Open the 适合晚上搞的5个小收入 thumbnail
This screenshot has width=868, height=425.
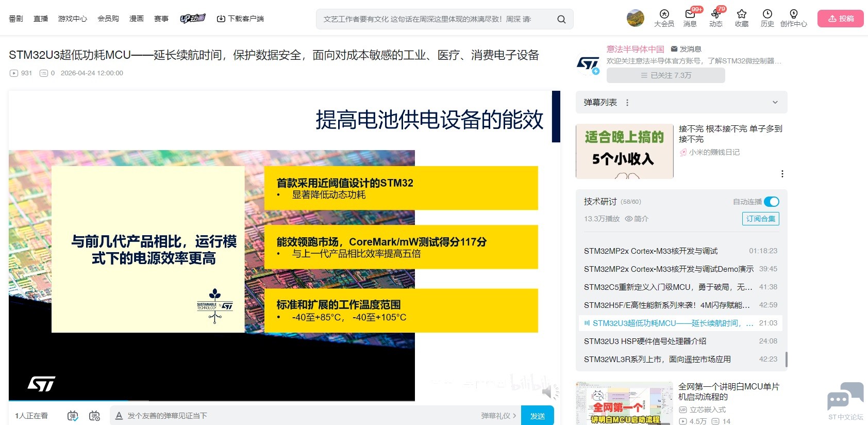click(x=625, y=151)
